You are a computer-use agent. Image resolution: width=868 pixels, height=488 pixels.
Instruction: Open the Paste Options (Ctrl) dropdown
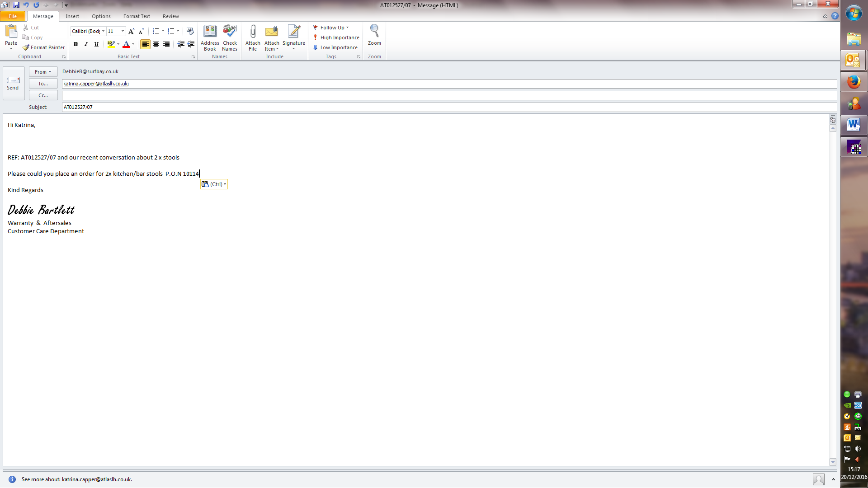214,184
